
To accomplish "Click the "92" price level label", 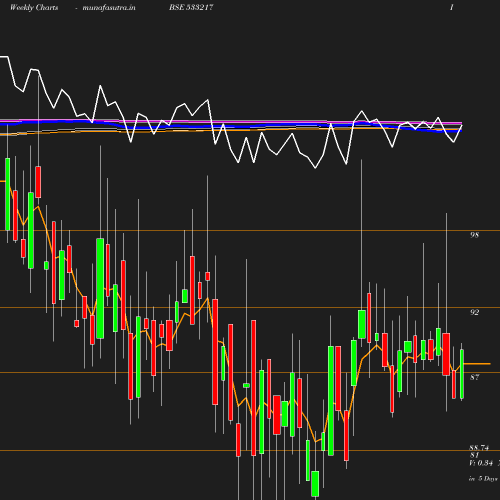I will [x=474, y=312].
